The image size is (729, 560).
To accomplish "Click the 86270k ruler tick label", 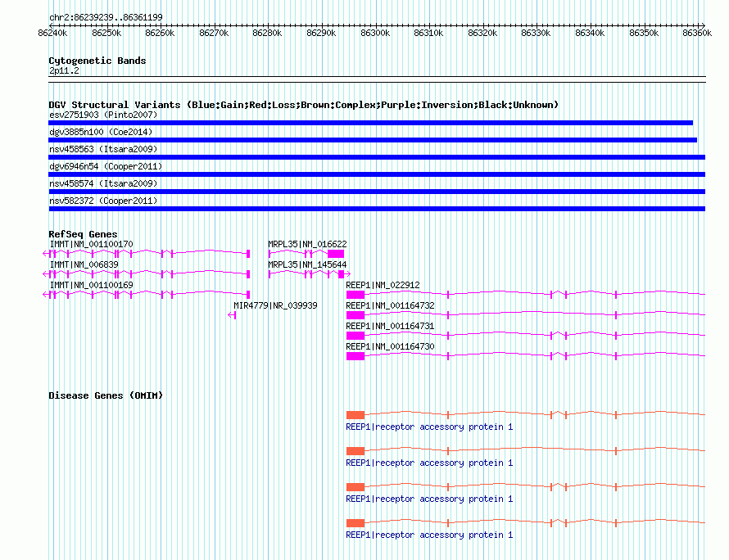I will click(x=214, y=33).
